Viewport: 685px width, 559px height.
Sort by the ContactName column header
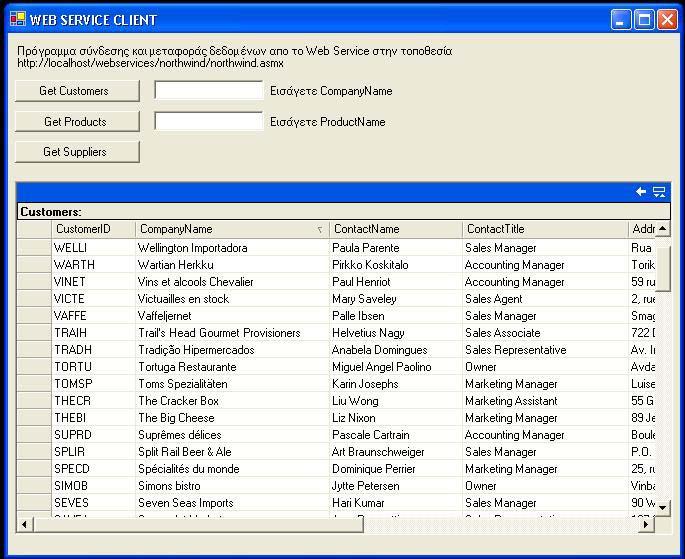point(396,229)
